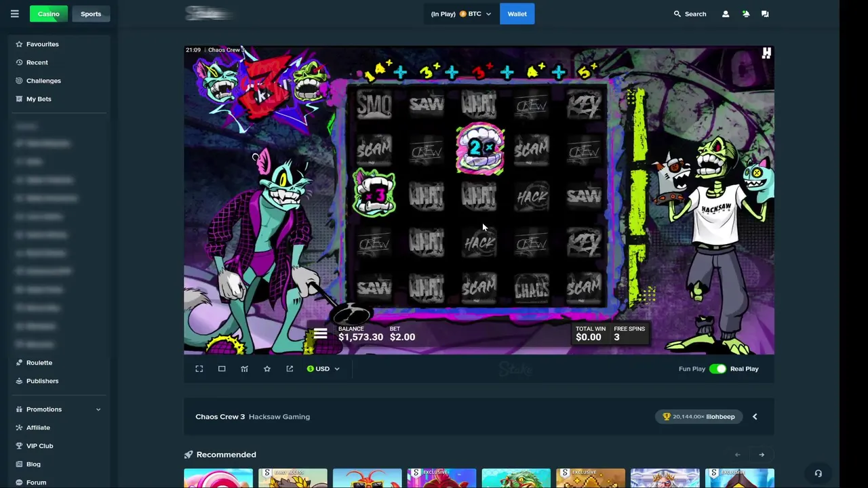868x488 pixels.
Task: Click the My Bets receipt icon
Action: 19,99
